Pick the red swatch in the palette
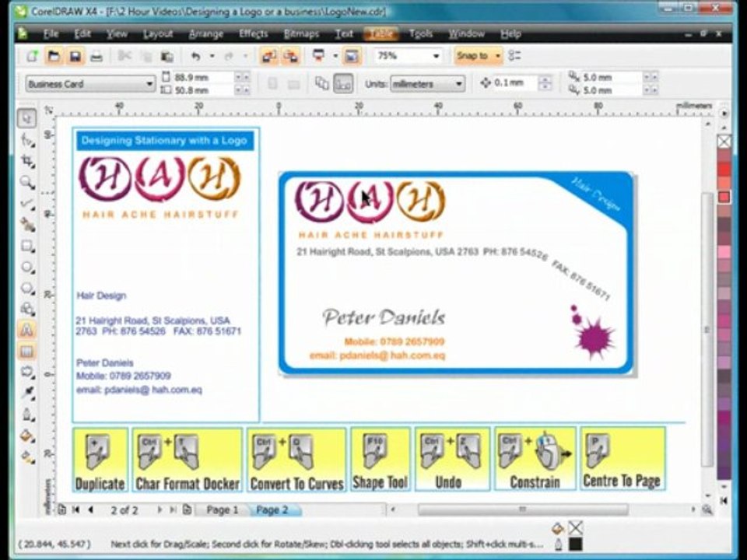Image resolution: width=747 pixels, height=560 pixels. coord(724,169)
